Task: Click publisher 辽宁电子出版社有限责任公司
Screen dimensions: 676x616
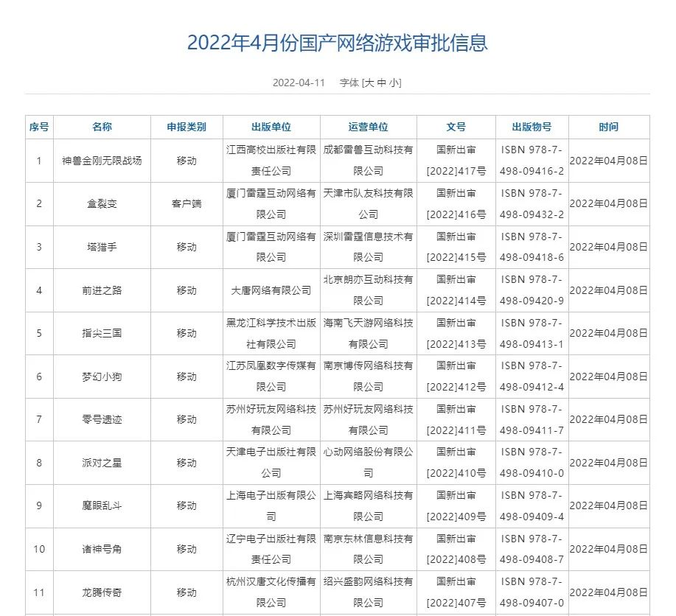Action: click(271, 549)
